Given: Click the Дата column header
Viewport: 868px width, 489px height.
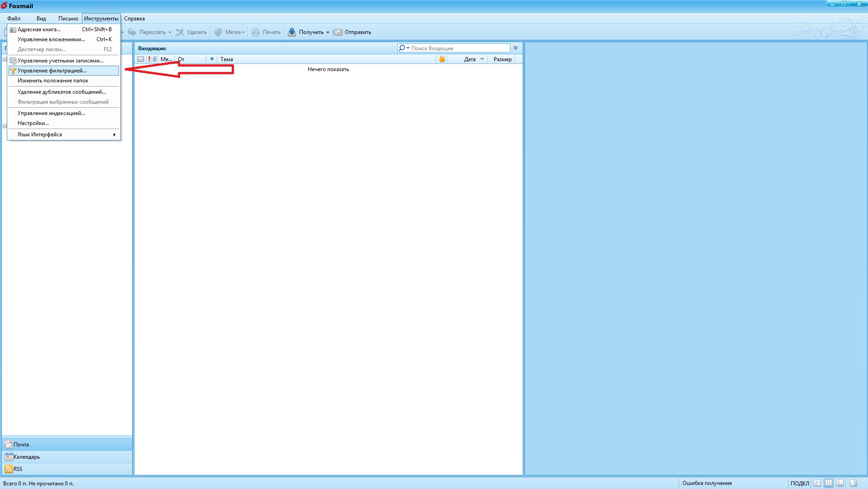Looking at the screenshot, I should coord(470,59).
